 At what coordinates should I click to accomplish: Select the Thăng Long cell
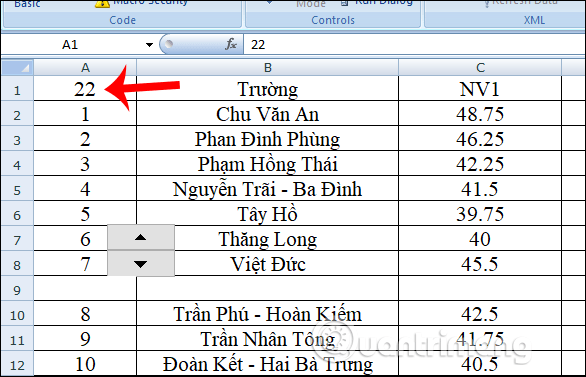tap(268, 239)
